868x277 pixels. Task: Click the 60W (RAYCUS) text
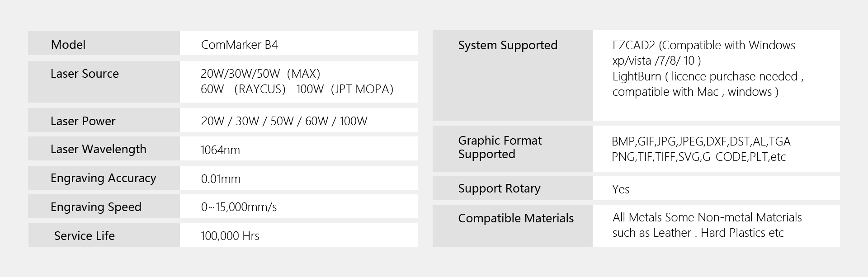click(243, 89)
